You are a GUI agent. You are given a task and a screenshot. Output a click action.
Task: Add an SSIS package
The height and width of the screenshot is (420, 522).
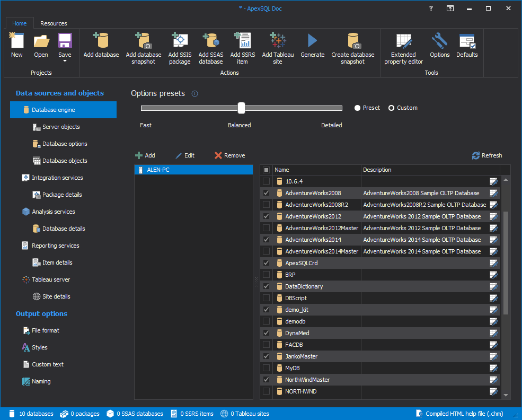pyautogui.click(x=180, y=48)
